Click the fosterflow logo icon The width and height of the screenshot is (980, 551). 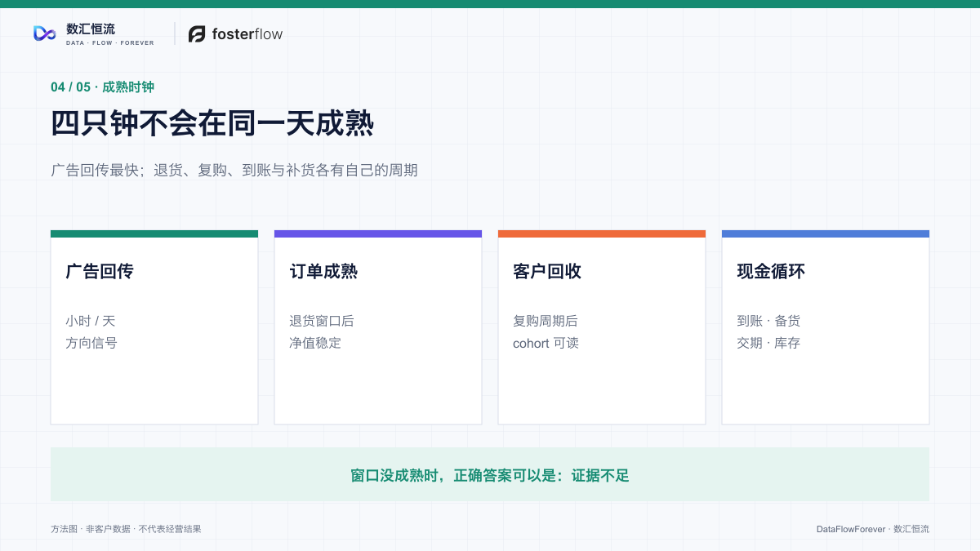click(x=197, y=33)
